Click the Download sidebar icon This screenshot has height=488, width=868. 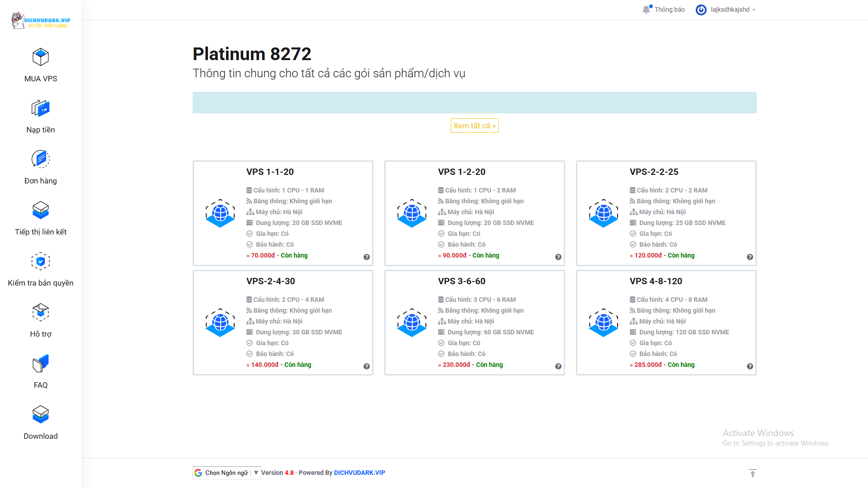(41, 414)
